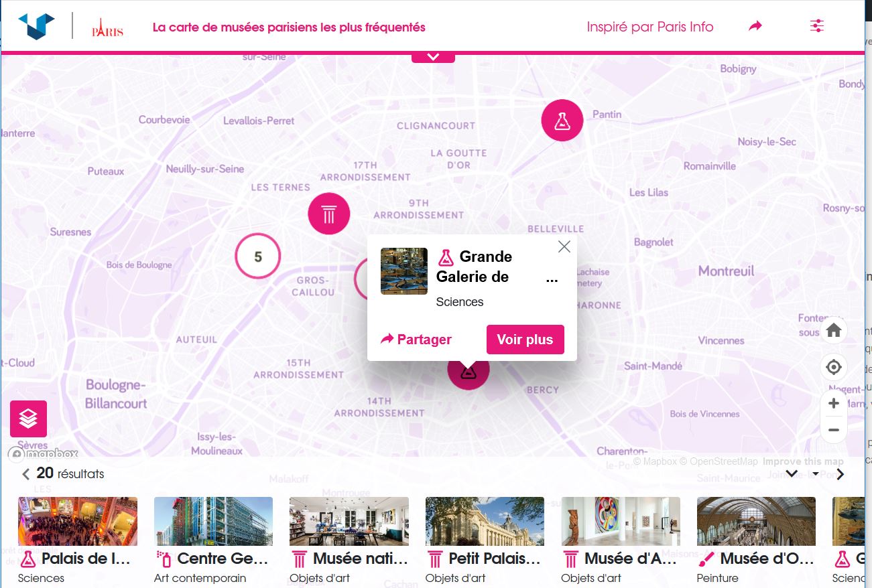Viewport: 872px width, 588px height.
Task: Click the home view control on the map
Action: point(833,330)
